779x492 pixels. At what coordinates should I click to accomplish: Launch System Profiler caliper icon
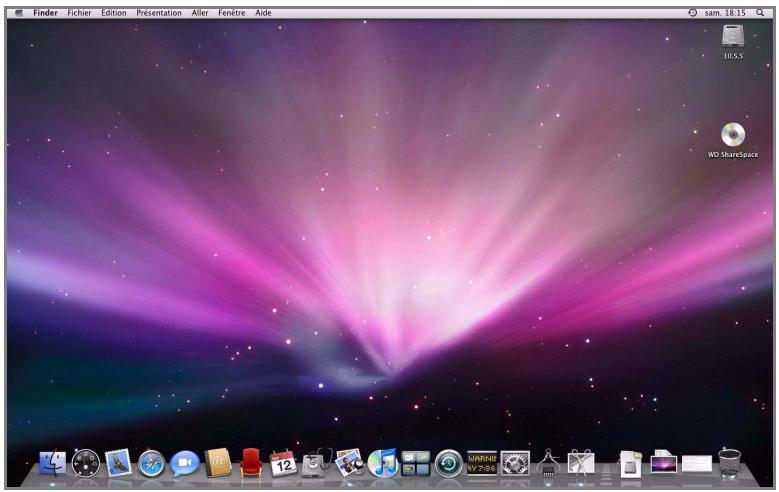[548, 463]
